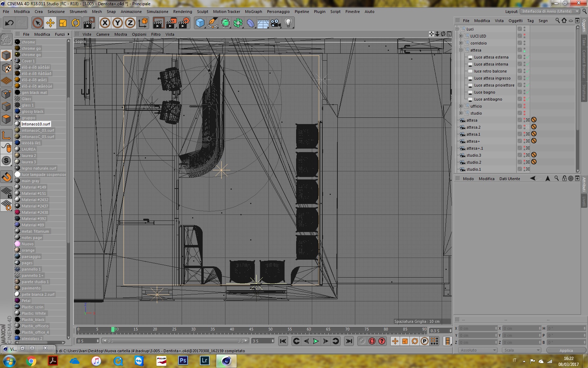Open the Camere viewport menu
The image size is (588, 368).
tap(103, 34)
